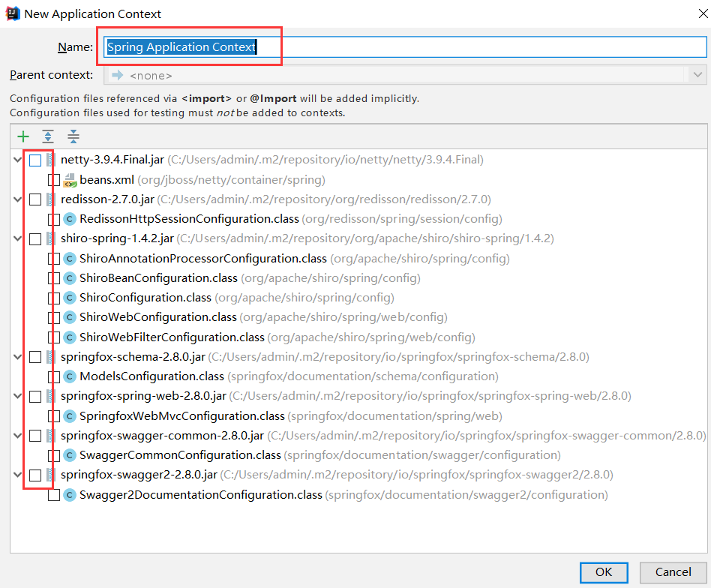Viewport: 711px width, 588px height.
Task: Click the springfox-swagger2-2.8.0.jar archive icon
Action: click(51, 475)
